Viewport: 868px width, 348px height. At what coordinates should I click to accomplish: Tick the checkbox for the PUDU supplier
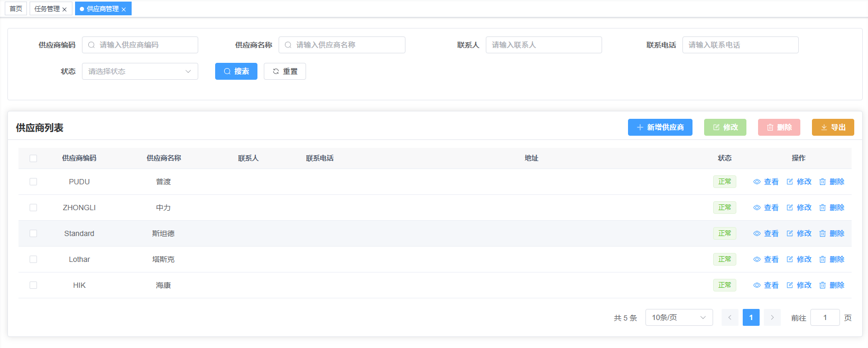pos(33,182)
